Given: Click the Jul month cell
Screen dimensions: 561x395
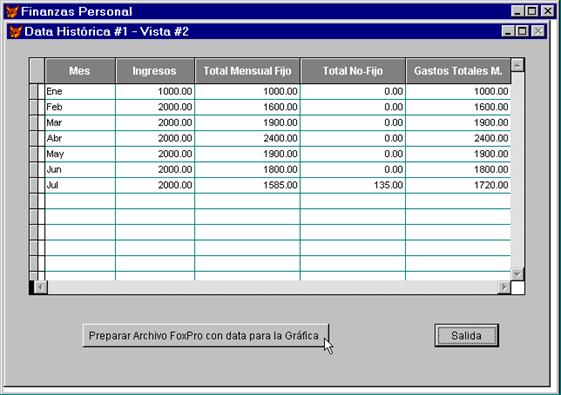Looking at the screenshot, I should [80, 185].
